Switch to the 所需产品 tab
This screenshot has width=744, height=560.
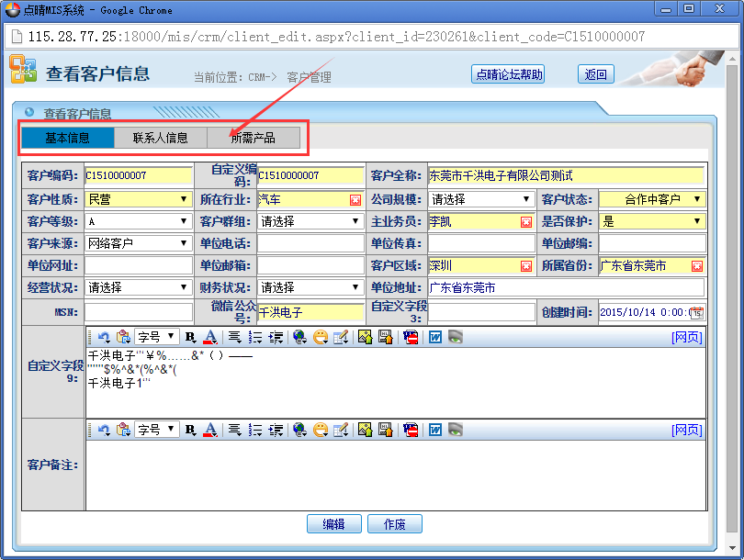point(253,138)
